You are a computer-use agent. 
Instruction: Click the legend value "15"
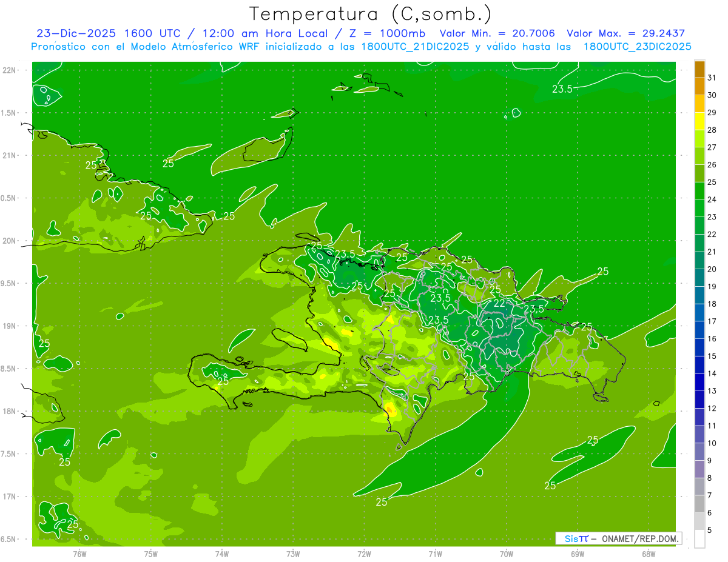(x=712, y=356)
